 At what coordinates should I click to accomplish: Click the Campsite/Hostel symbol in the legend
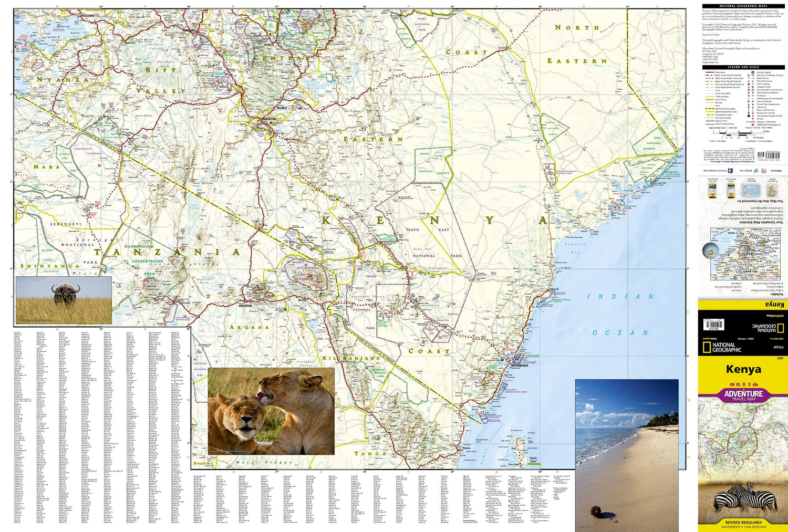point(749,87)
